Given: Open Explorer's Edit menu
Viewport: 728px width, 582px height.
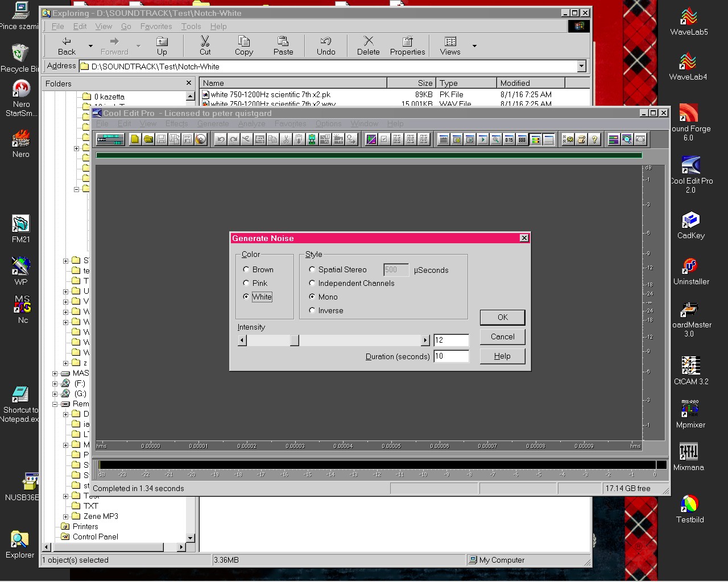Looking at the screenshot, I should (x=80, y=26).
